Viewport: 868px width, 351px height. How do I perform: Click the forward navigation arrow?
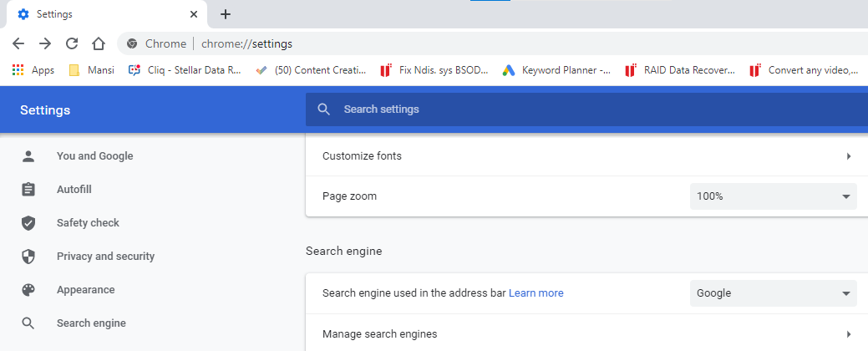pos(45,43)
